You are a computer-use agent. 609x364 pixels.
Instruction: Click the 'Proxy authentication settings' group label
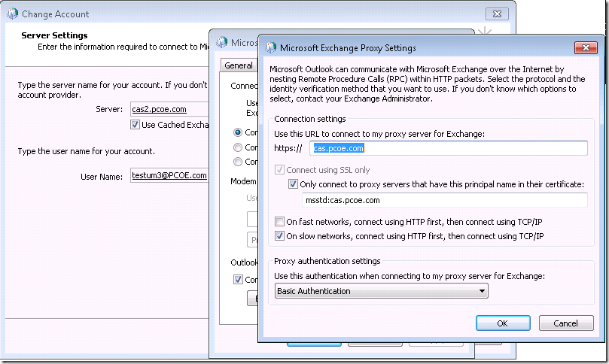pos(327,261)
